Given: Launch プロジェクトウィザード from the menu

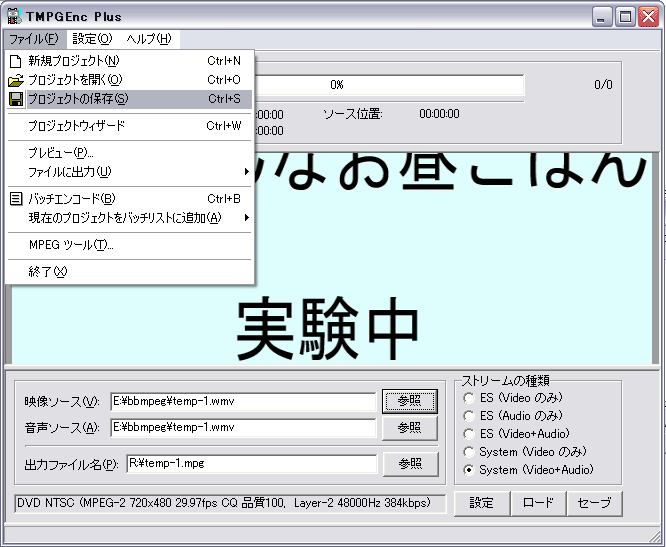Looking at the screenshot, I should coord(130,126).
